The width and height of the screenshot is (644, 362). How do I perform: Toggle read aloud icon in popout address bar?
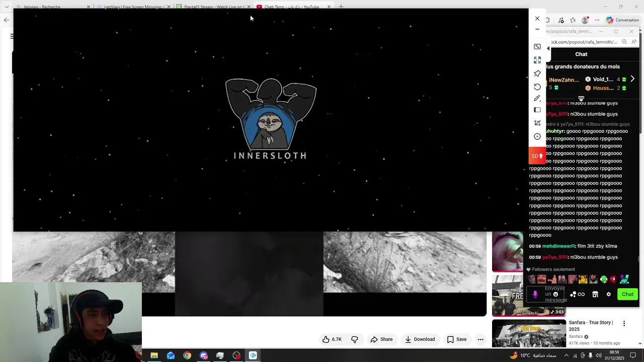(634, 42)
